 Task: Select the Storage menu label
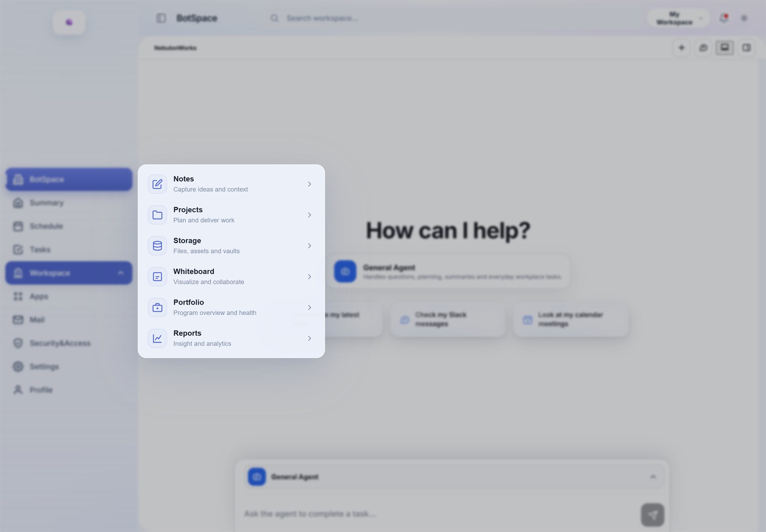187,240
